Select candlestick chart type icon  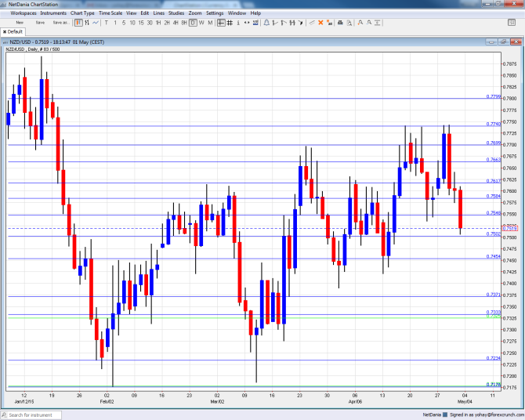point(78,23)
